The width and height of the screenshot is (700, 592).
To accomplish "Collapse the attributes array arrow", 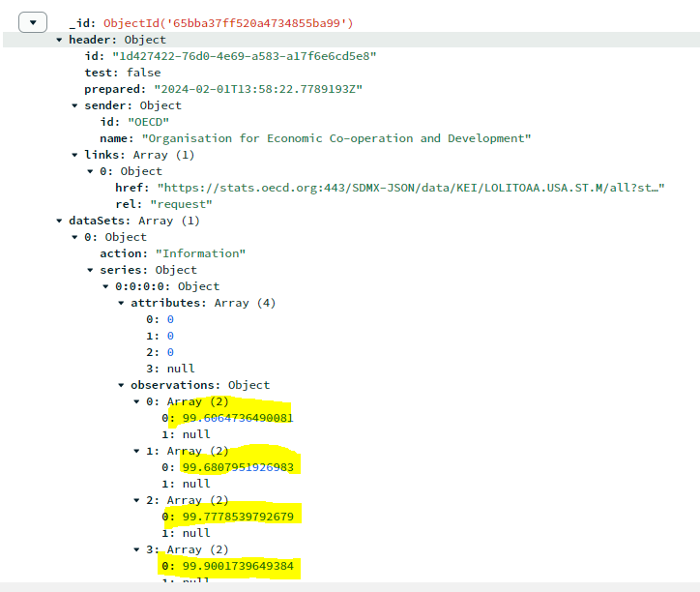I will (122, 303).
